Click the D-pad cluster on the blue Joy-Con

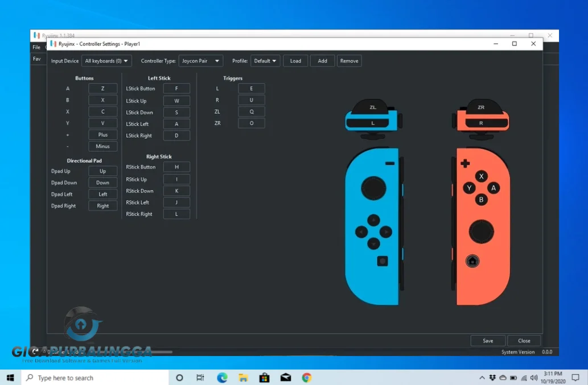click(x=374, y=231)
